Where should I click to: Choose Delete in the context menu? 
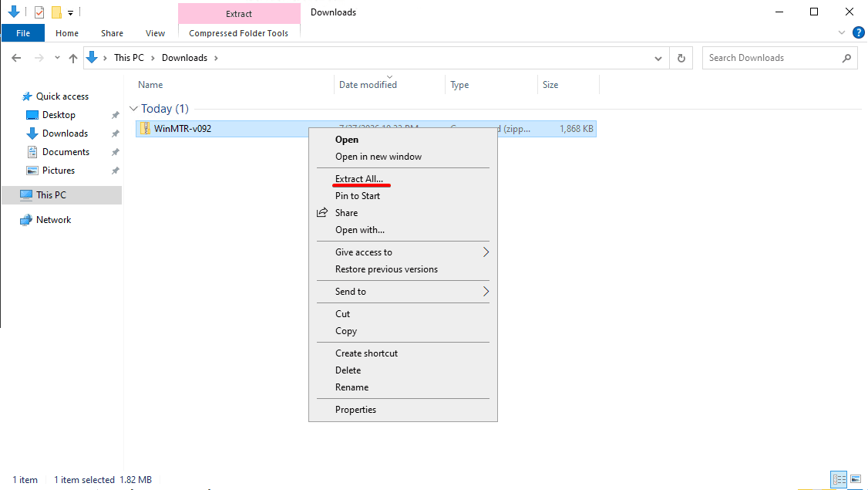tap(403, 370)
